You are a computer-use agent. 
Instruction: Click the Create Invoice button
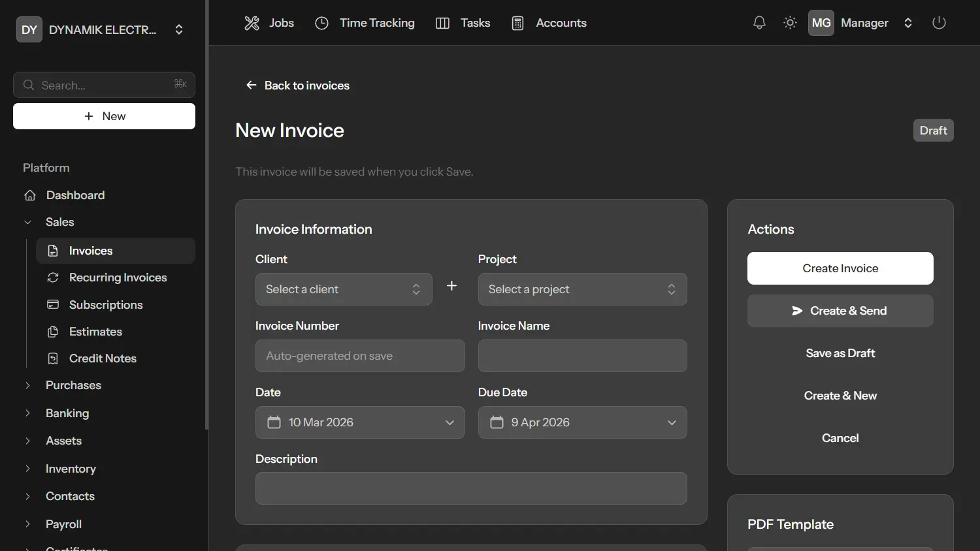tap(840, 268)
